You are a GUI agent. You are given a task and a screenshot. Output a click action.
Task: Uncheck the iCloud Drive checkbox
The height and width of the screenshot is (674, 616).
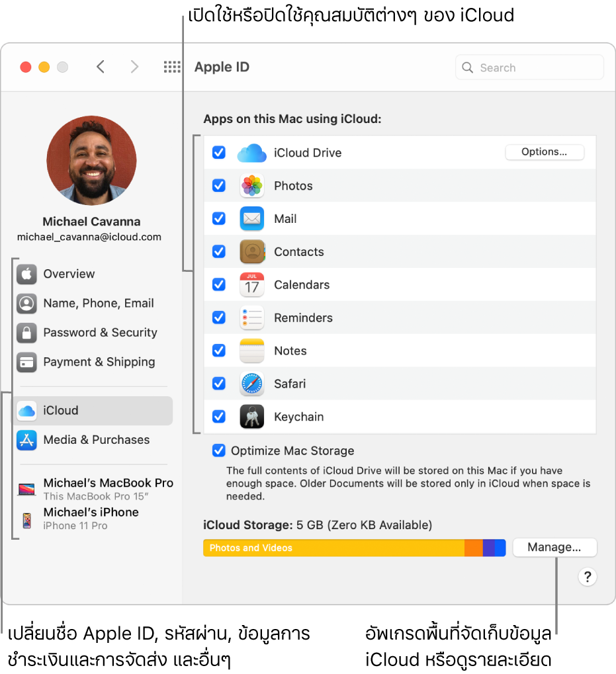tap(219, 153)
